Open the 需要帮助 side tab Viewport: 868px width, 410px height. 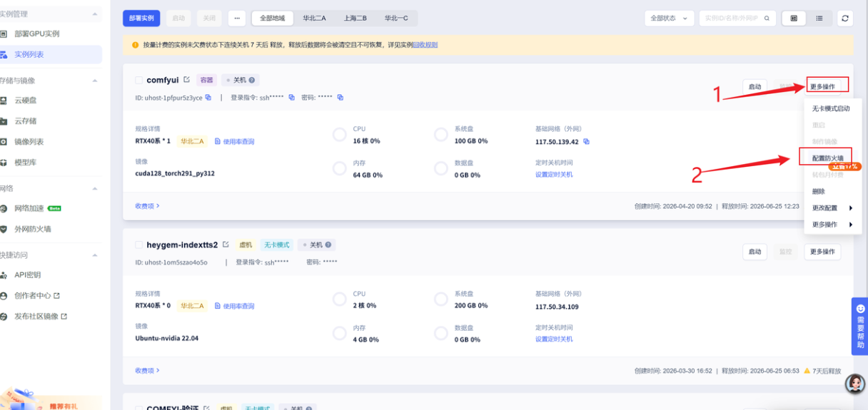[859, 326]
